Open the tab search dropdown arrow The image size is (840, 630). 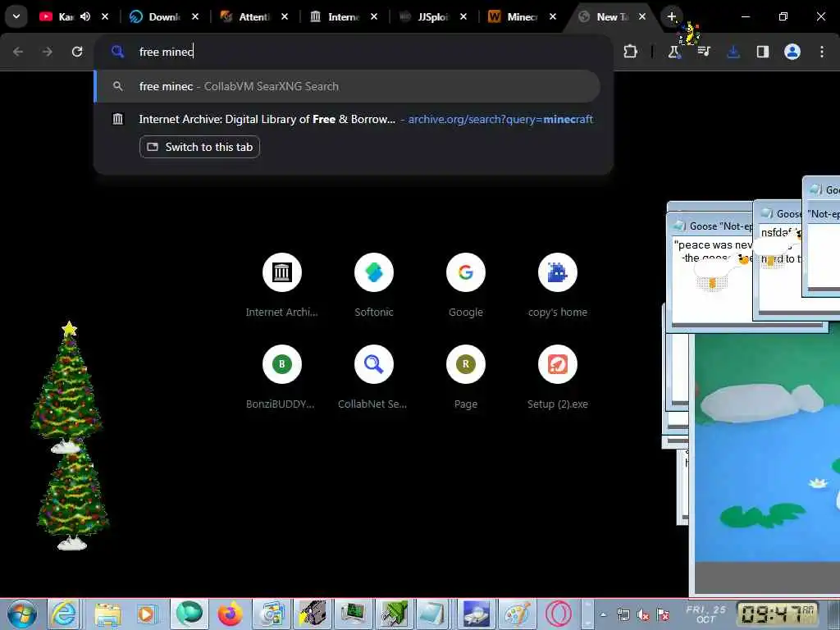pyautogui.click(x=16, y=16)
